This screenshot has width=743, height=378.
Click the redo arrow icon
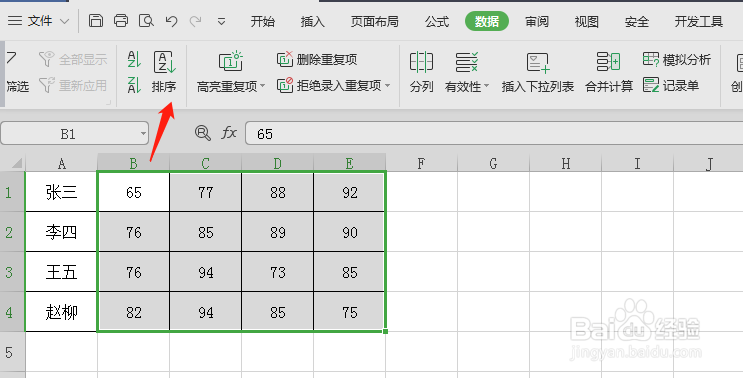coord(195,21)
